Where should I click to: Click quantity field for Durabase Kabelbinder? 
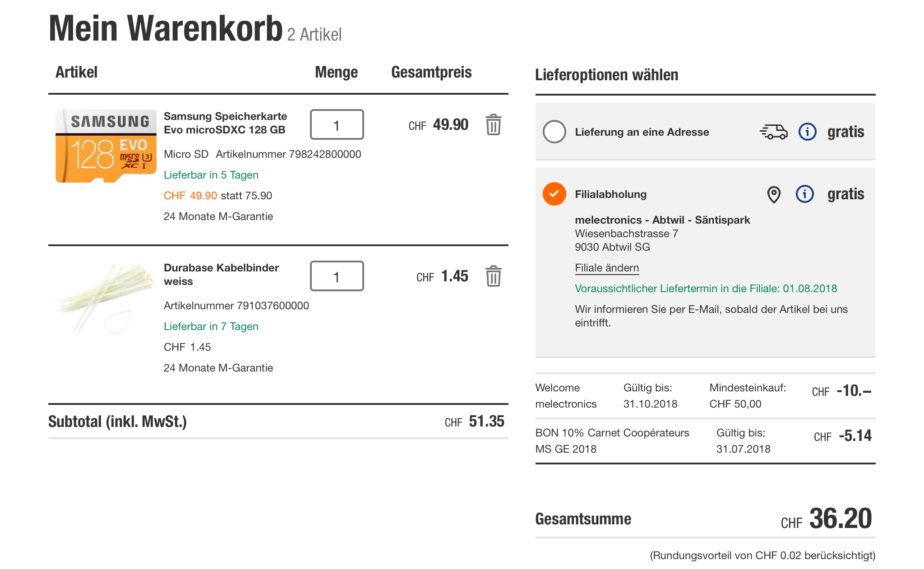(337, 276)
